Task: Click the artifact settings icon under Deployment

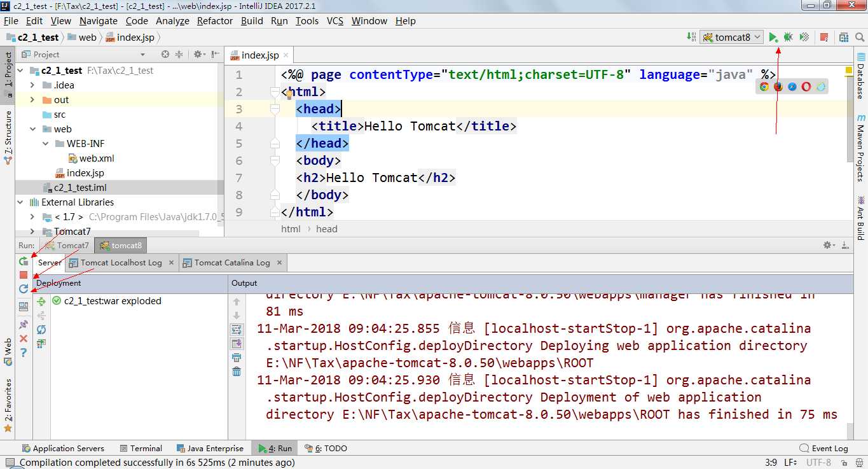Action: tap(41, 344)
